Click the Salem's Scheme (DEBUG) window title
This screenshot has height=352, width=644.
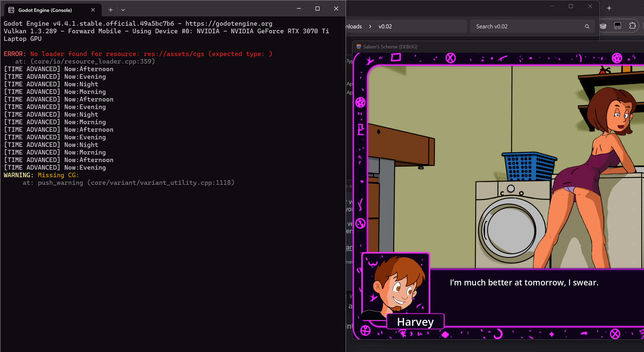pos(390,47)
